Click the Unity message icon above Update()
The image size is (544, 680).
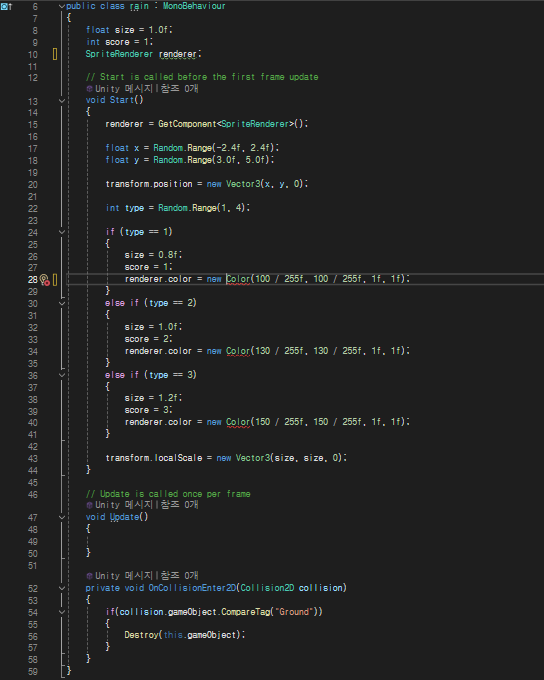89,505
